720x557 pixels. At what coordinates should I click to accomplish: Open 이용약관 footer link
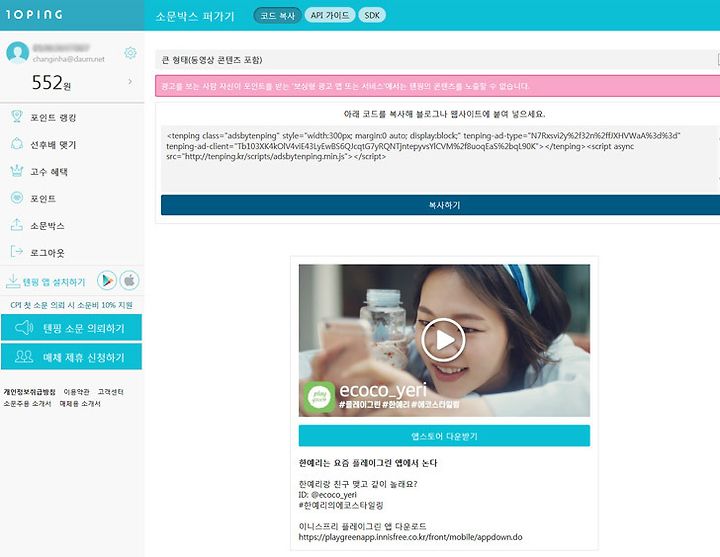click(x=76, y=392)
